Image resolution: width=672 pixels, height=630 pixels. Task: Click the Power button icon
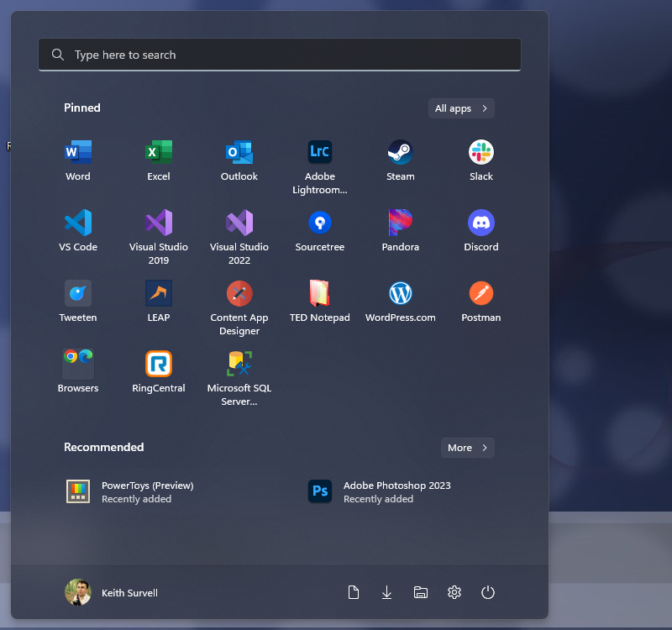488,592
